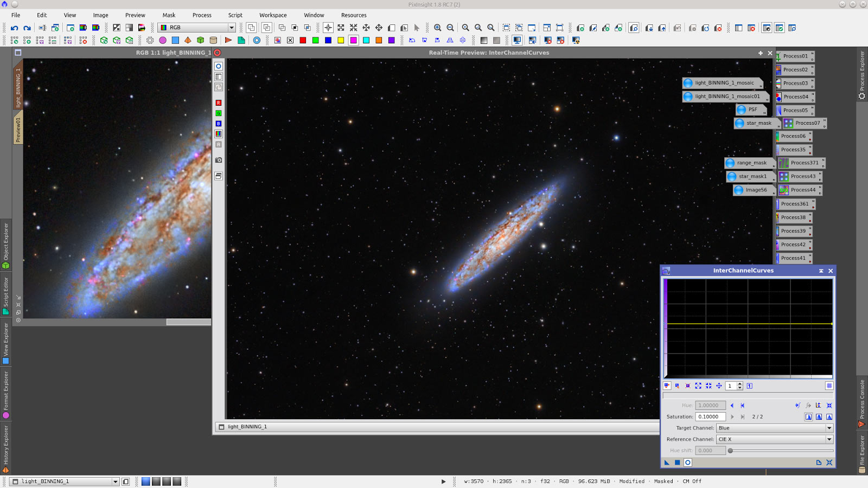
Task: Click the zoom-to-fit icon in InterChannelCurves
Action: [x=698, y=386]
